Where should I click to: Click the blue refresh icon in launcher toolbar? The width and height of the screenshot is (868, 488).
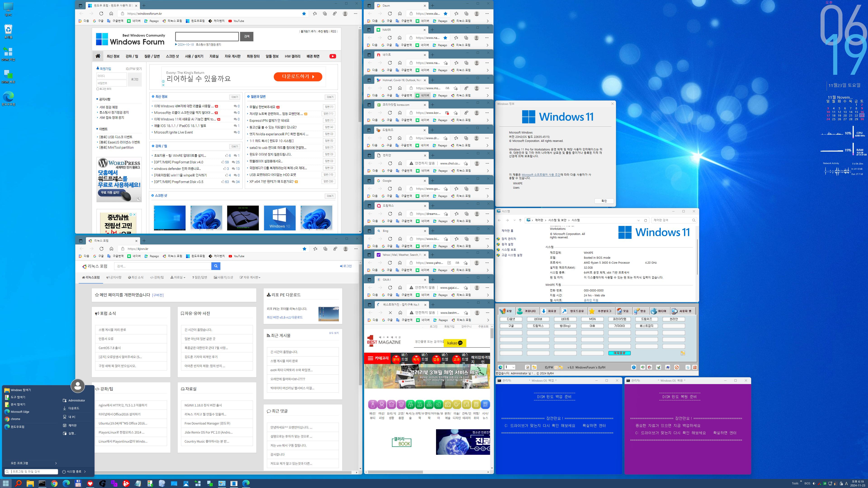point(688,367)
